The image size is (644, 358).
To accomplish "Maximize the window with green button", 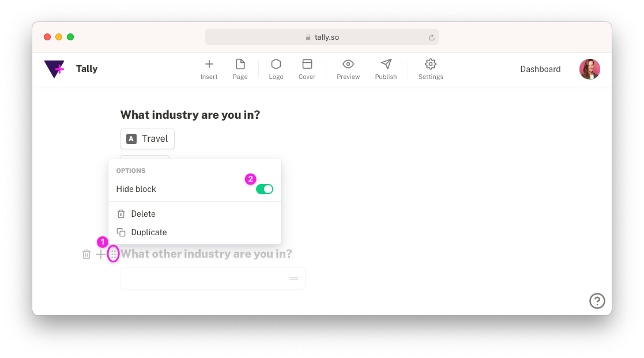I will (x=70, y=37).
